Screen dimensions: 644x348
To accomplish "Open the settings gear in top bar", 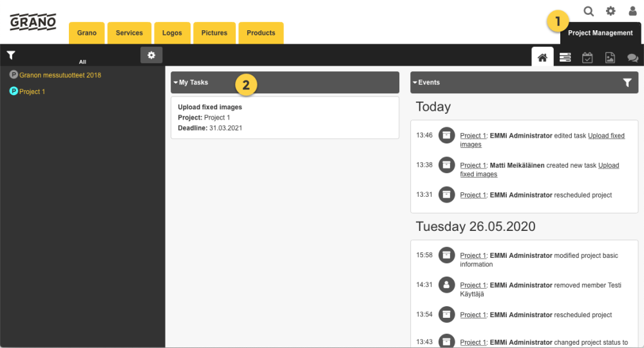I will 611,11.
